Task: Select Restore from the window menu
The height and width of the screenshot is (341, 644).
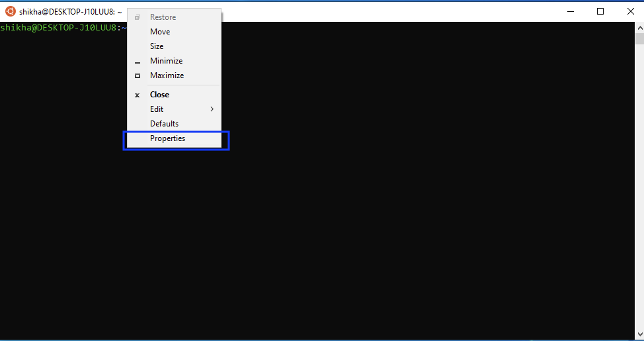Action: [x=174, y=17]
